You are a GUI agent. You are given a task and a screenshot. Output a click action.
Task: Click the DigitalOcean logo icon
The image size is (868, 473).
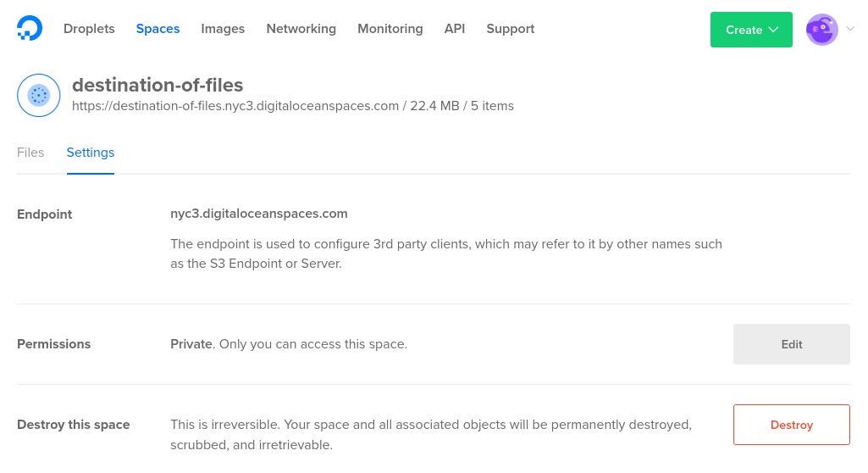(x=30, y=28)
